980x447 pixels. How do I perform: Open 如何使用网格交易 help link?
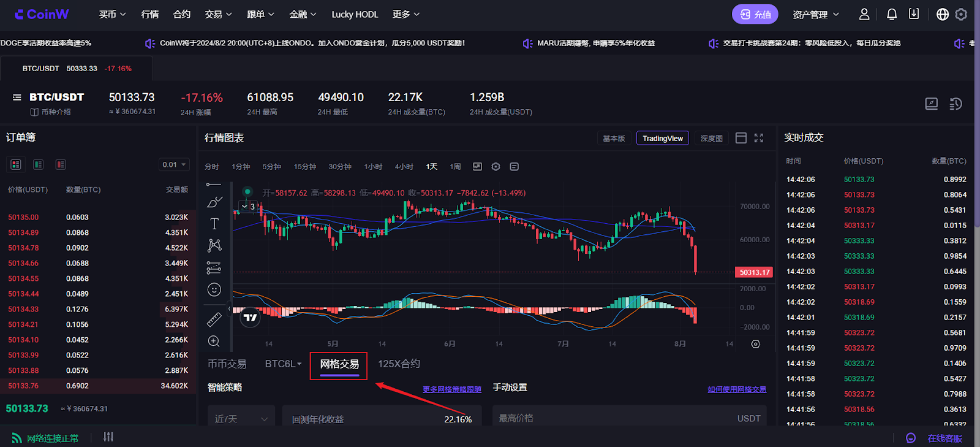point(737,389)
